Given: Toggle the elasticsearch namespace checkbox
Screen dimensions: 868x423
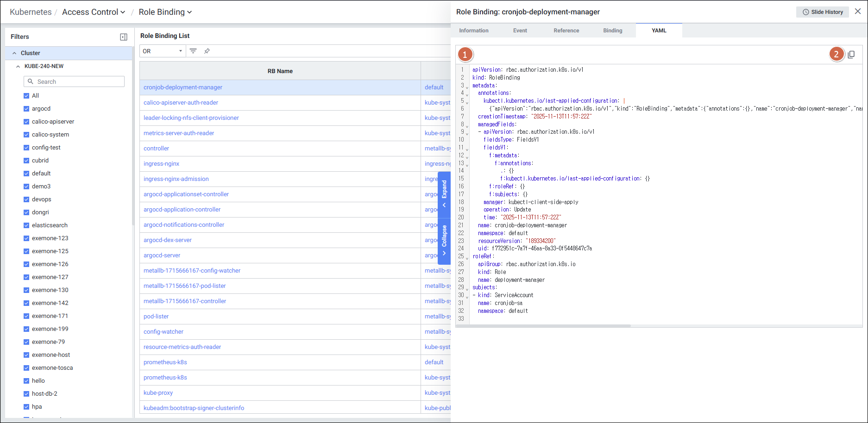Looking at the screenshot, I should tap(26, 225).
